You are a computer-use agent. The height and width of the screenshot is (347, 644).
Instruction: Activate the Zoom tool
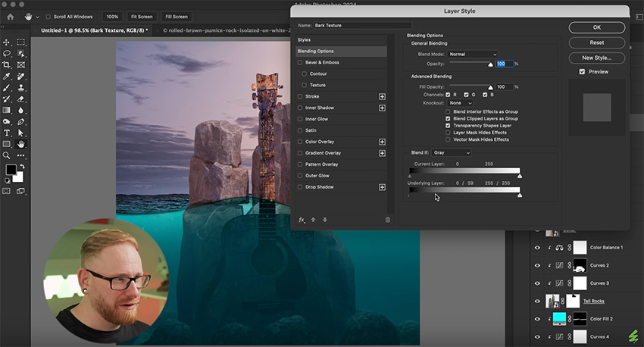pos(7,155)
